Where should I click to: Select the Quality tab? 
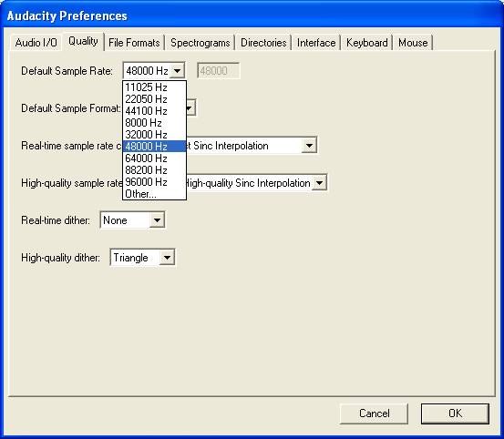83,41
